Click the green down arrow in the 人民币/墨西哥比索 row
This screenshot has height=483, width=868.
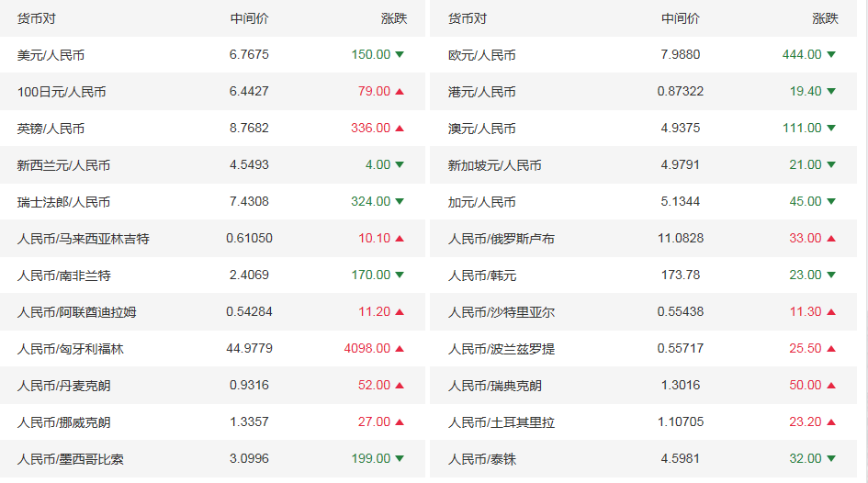point(400,459)
